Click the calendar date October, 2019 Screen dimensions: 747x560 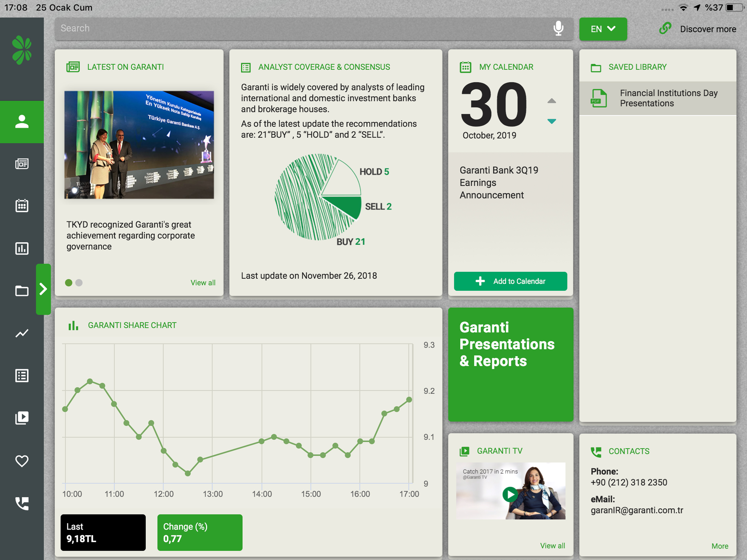click(x=489, y=135)
